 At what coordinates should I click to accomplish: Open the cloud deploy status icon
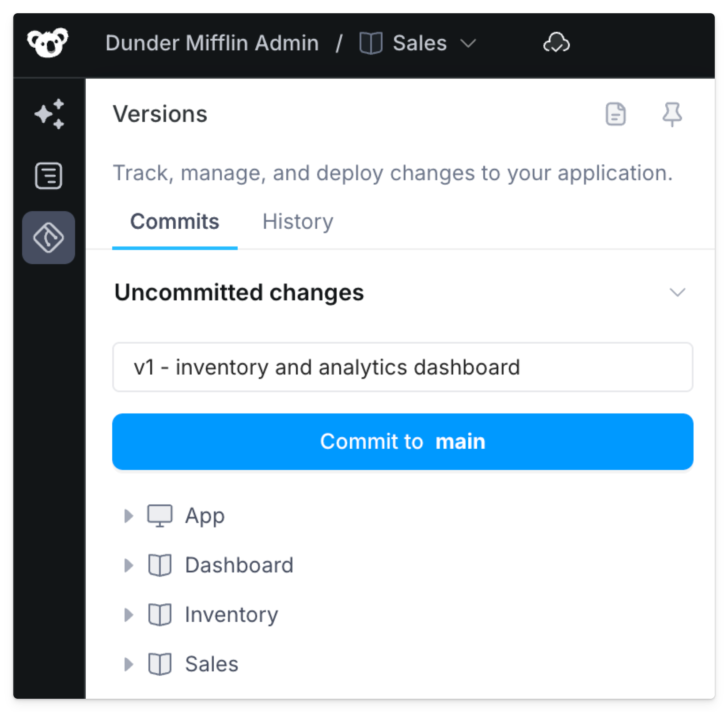(556, 43)
